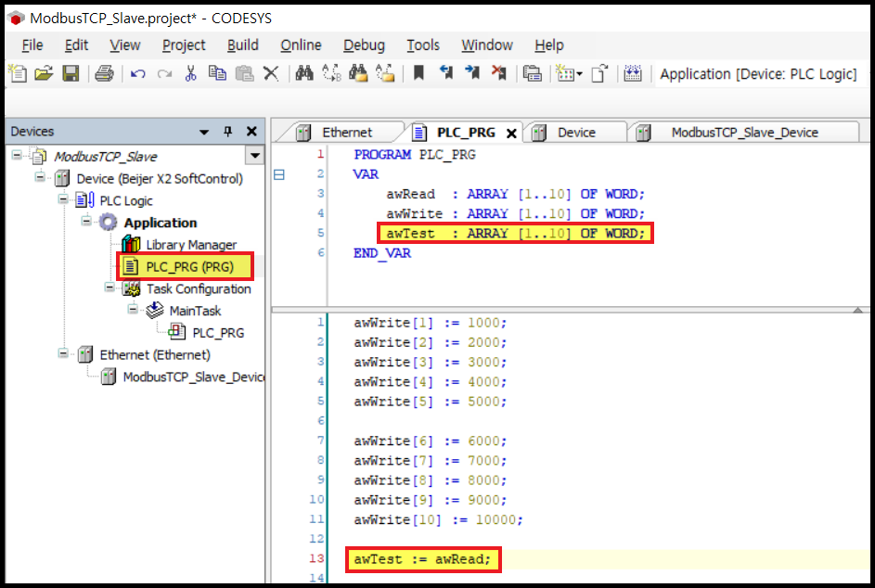Click the Build grid icon in toolbar

coord(632,73)
